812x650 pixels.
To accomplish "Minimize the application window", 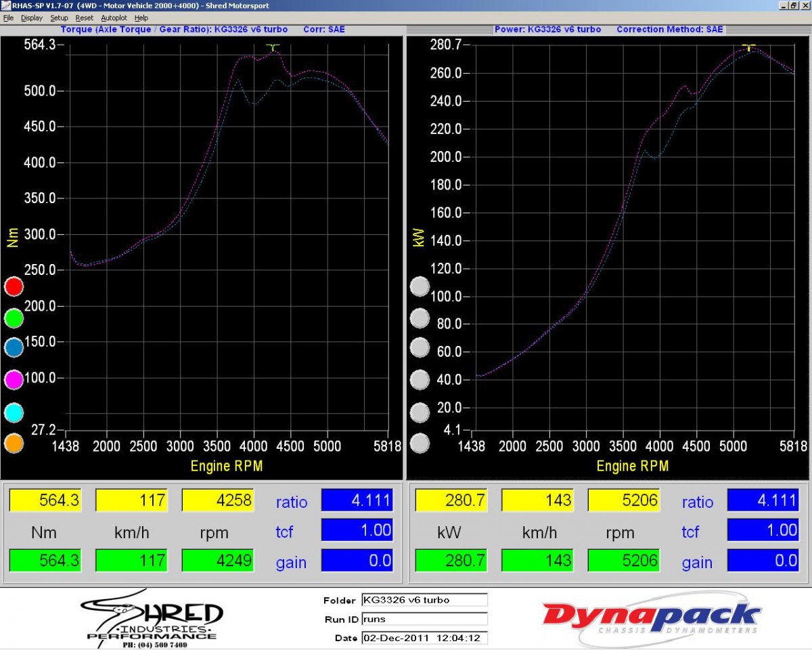I will point(783,5).
